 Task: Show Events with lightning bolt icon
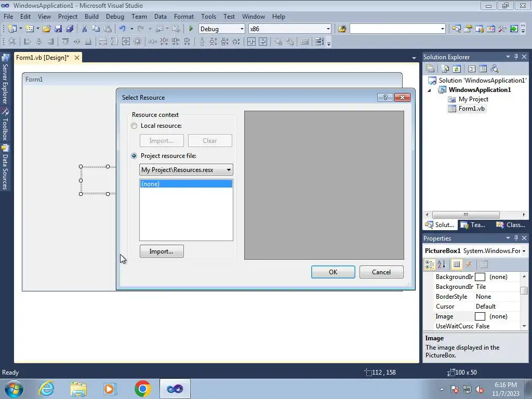pos(468,264)
